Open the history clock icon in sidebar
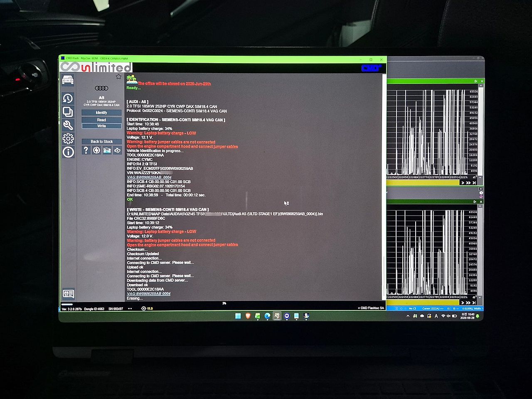Viewport: 532px width, 399px height. click(x=68, y=99)
